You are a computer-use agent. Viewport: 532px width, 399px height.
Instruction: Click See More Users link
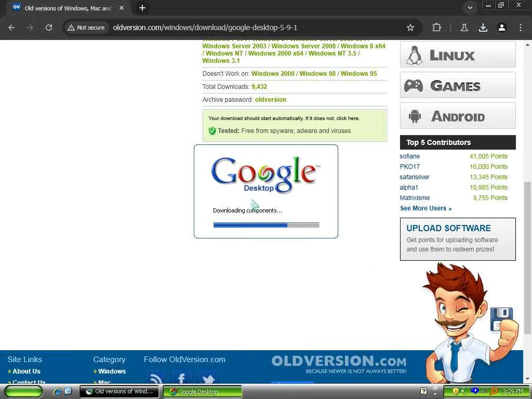[x=426, y=208]
